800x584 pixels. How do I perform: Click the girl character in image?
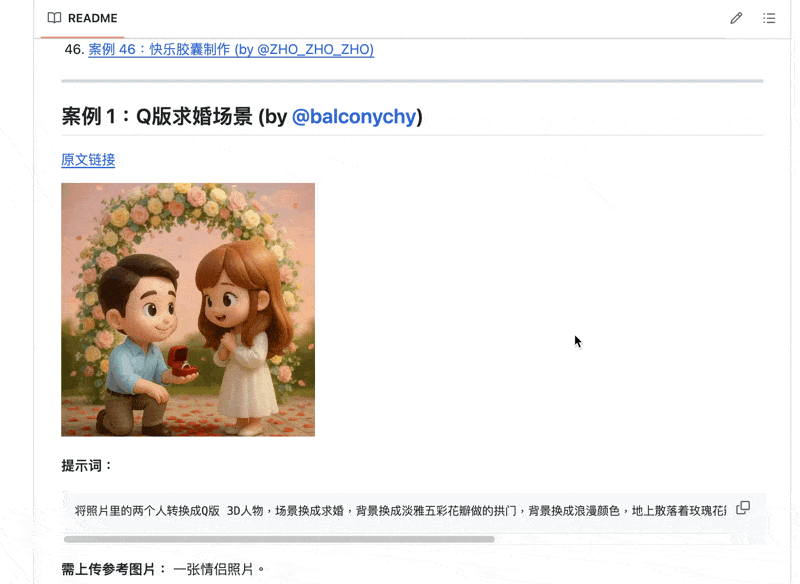245,338
